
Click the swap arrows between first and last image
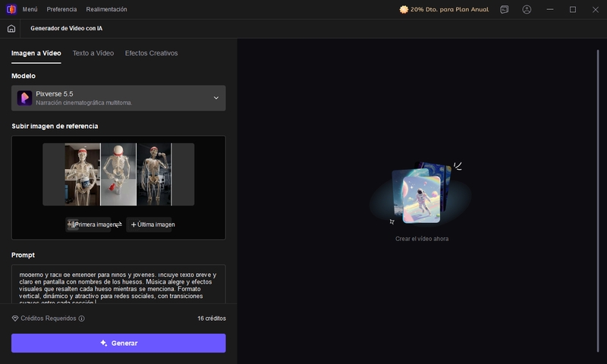(x=119, y=224)
